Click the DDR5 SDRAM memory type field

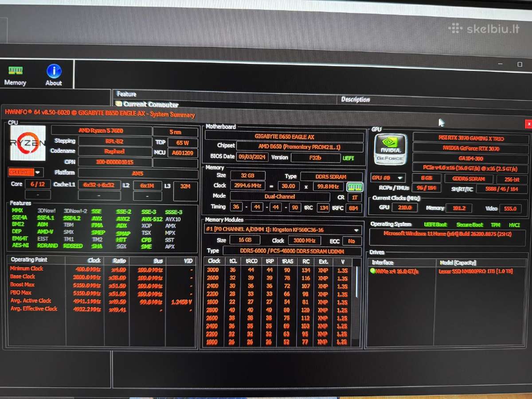coord(332,176)
